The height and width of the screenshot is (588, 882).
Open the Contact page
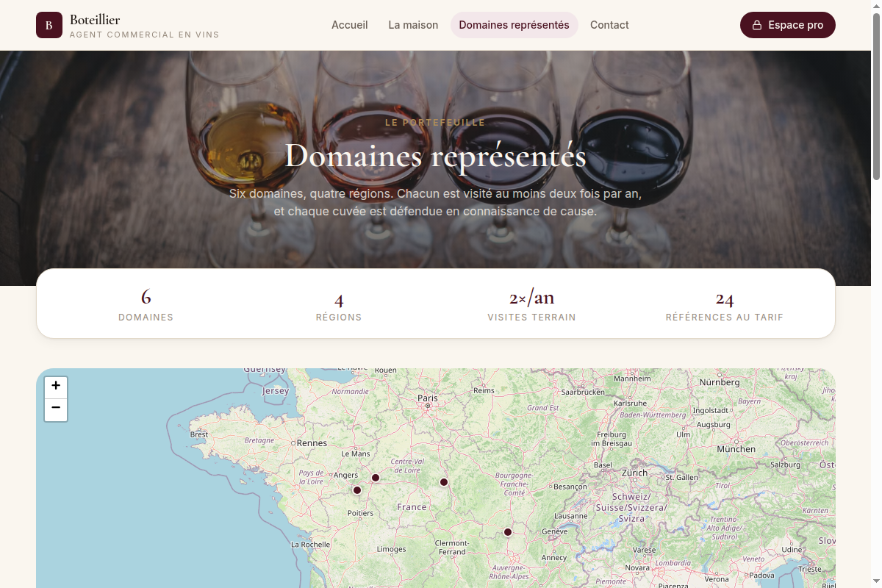coord(609,25)
